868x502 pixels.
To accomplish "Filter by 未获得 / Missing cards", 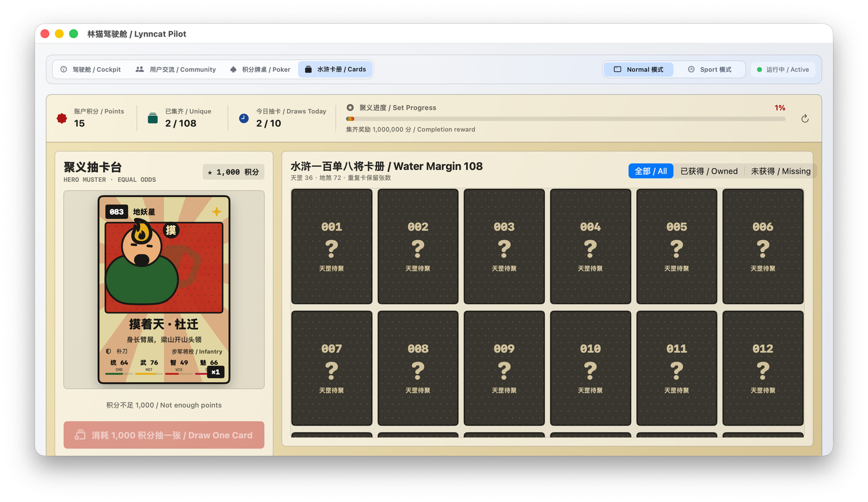I will pyautogui.click(x=780, y=171).
